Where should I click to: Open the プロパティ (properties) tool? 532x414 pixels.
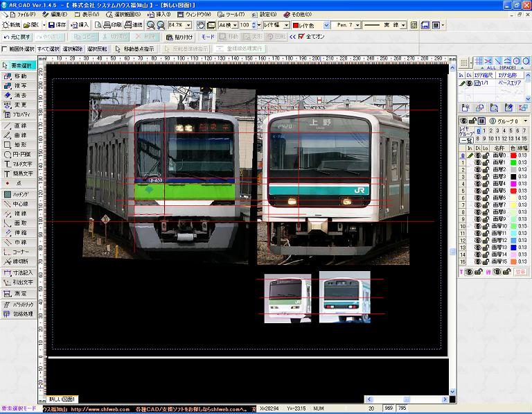(19, 114)
